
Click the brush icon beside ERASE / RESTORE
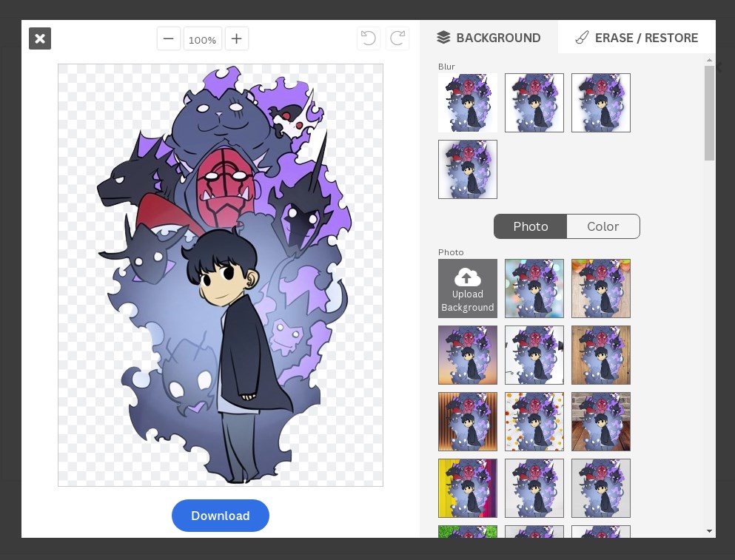(x=582, y=38)
